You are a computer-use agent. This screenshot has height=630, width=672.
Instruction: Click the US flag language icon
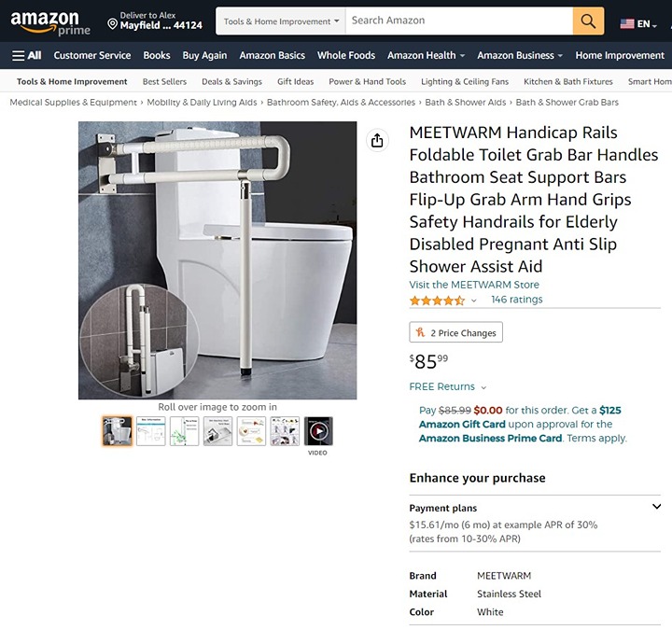627,24
